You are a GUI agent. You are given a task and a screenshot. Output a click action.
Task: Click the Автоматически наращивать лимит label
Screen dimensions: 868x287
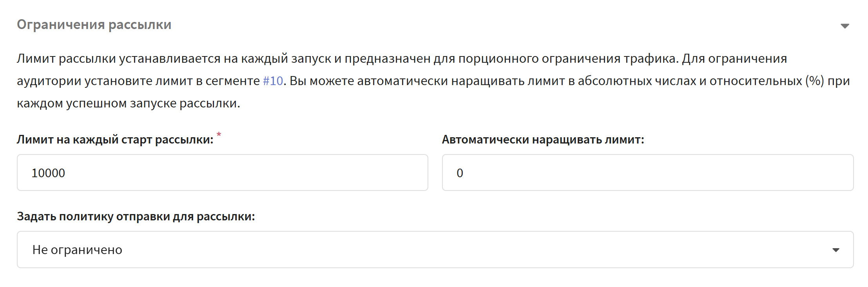tap(543, 140)
